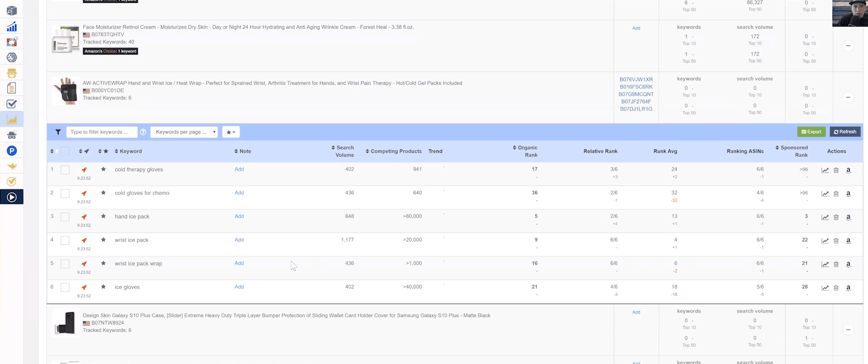Viewport: 868px width, 364px height.
Task: Sort by Keyword column
Action: point(128,151)
